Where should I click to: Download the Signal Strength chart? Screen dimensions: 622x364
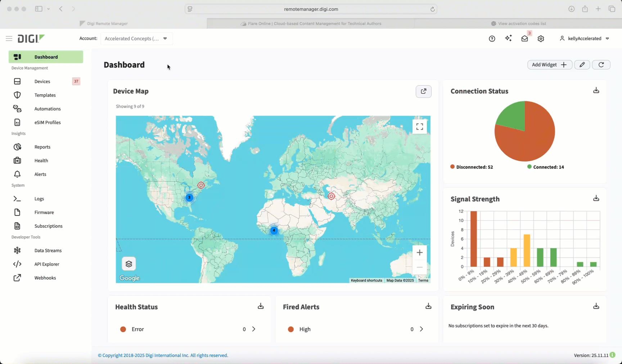(x=596, y=199)
